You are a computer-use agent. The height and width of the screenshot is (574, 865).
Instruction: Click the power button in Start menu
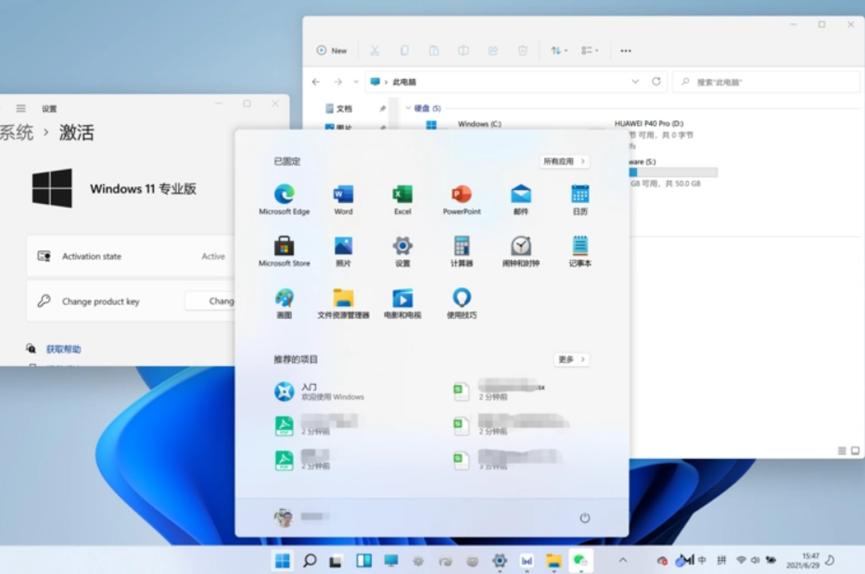point(585,518)
